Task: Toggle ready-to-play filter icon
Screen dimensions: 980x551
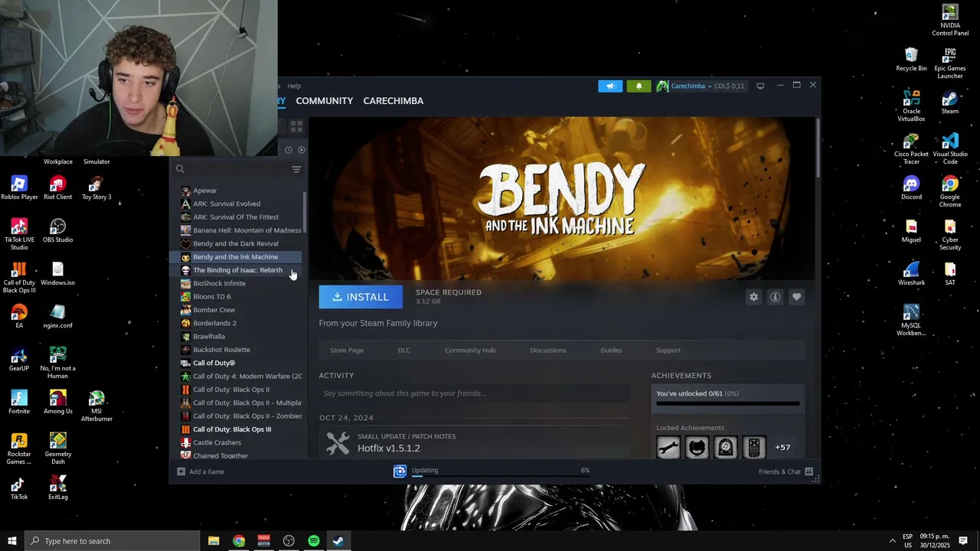Action: [301, 150]
